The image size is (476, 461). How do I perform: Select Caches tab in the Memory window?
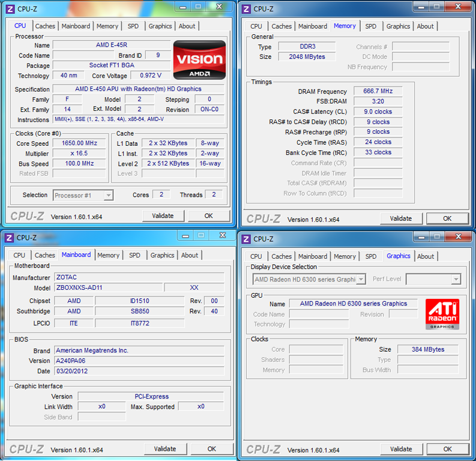(282, 26)
